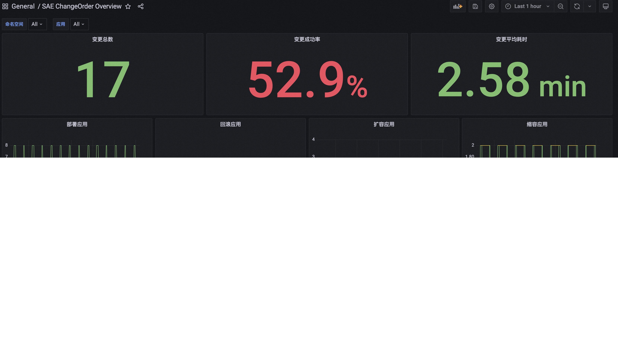Zoom out the time range

(x=561, y=6)
